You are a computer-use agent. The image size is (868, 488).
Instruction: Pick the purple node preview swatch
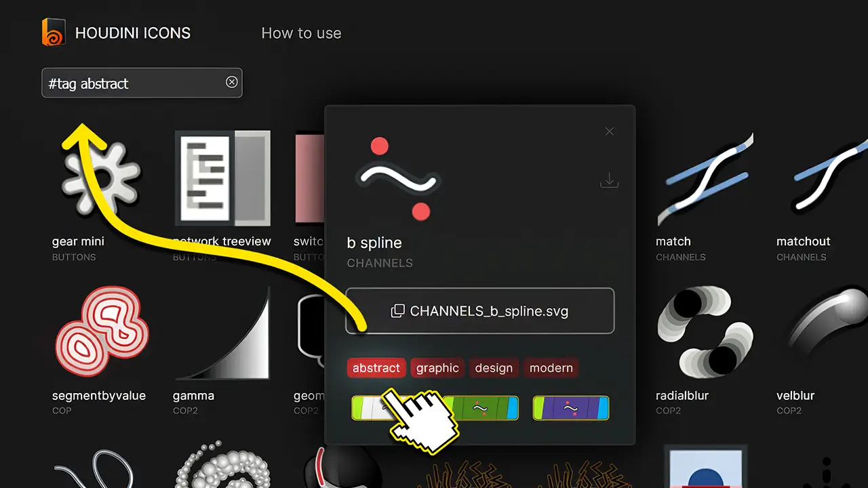click(x=571, y=408)
